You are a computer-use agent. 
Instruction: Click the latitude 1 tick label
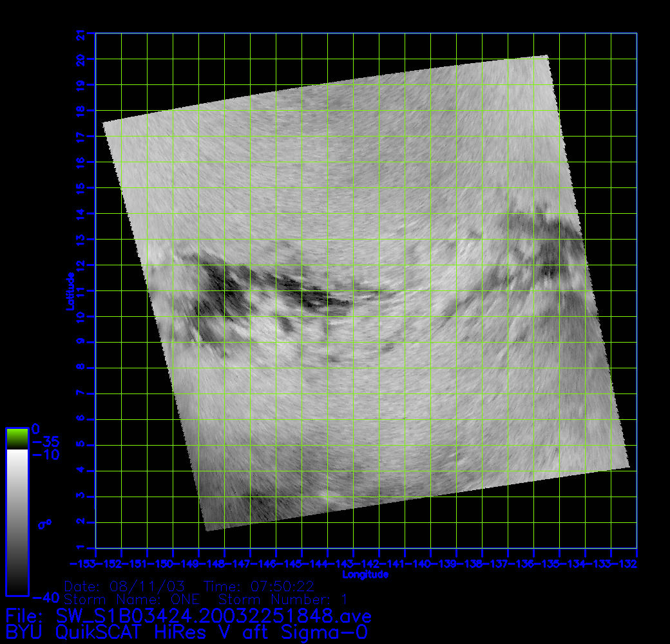click(x=81, y=548)
